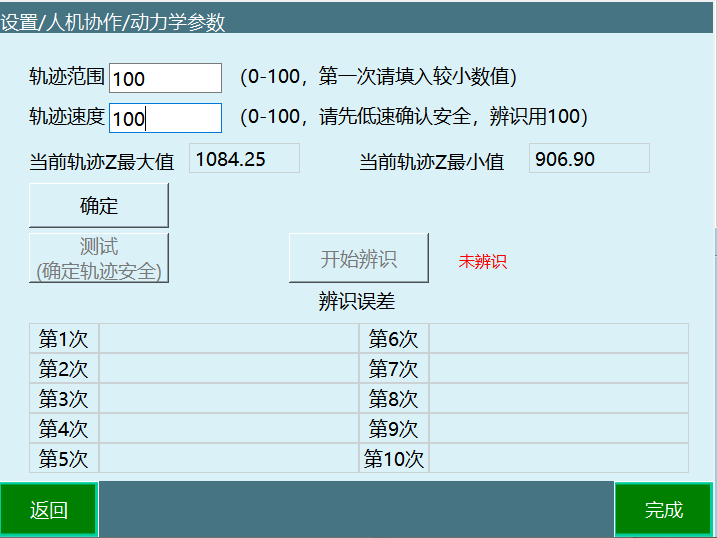This screenshot has height=538, width=717.
Task: Select the 第2次 error result cell
Action: point(228,368)
